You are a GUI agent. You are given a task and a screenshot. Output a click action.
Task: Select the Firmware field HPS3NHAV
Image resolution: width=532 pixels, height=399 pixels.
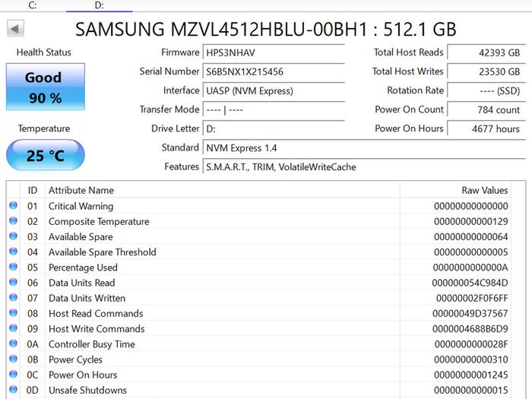274,52
